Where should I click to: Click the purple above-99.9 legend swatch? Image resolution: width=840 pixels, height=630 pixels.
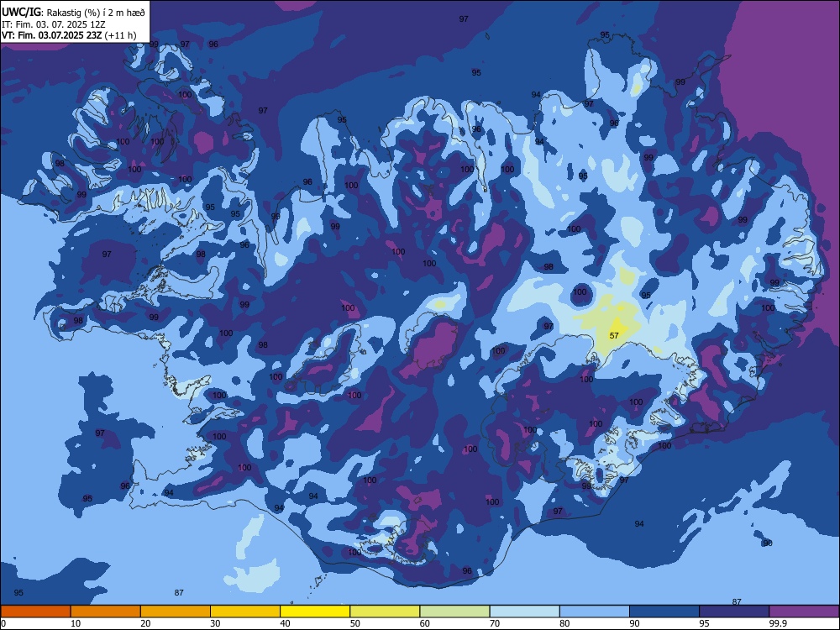[x=804, y=612]
